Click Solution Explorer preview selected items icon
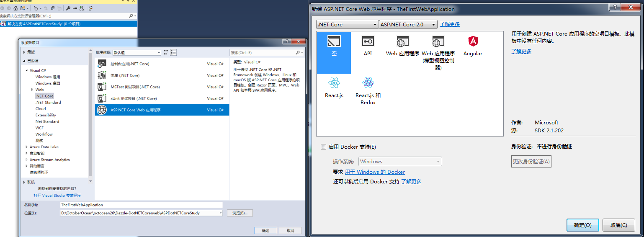 (x=75, y=8)
